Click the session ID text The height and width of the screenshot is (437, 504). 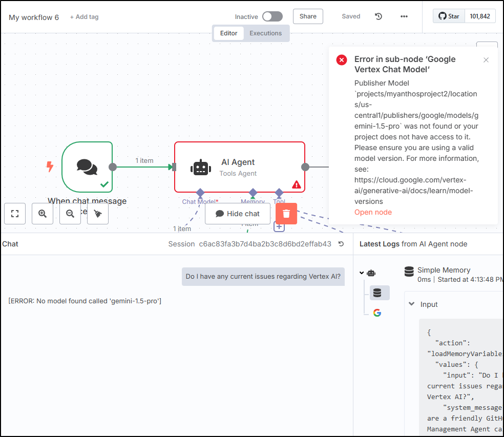click(265, 244)
